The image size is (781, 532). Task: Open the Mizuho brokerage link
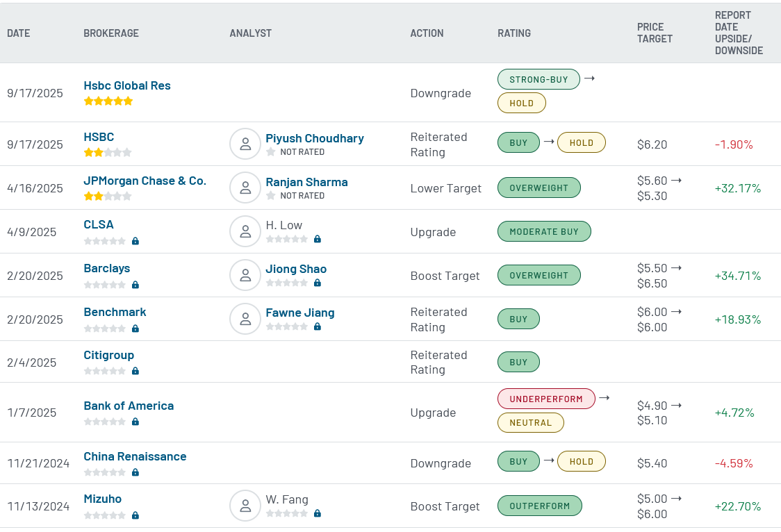pyautogui.click(x=103, y=499)
